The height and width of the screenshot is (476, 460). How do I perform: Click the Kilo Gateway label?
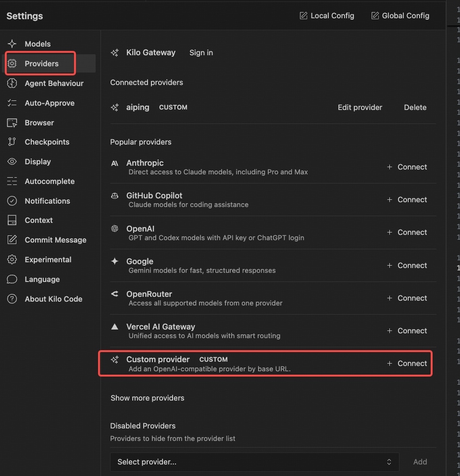[151, 52]
